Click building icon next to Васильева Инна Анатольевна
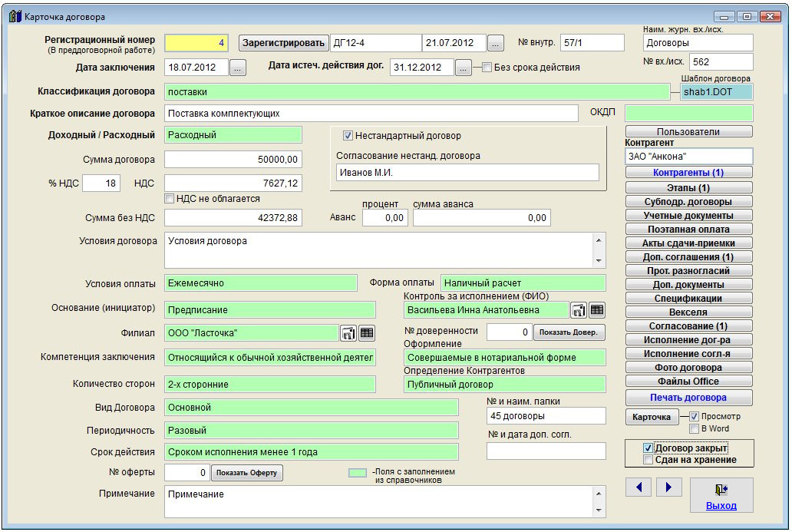 click(579, 310)
